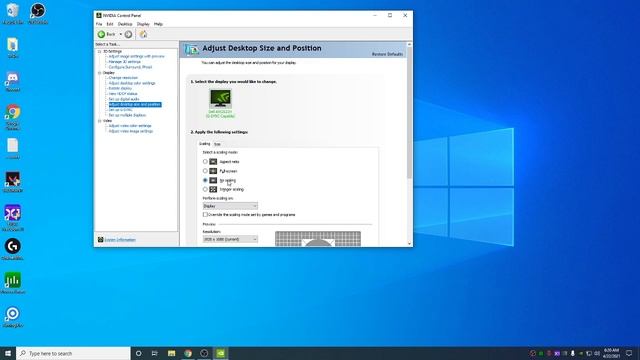
Task: Open Adjust image settings with preview
Action: point(137,56)
